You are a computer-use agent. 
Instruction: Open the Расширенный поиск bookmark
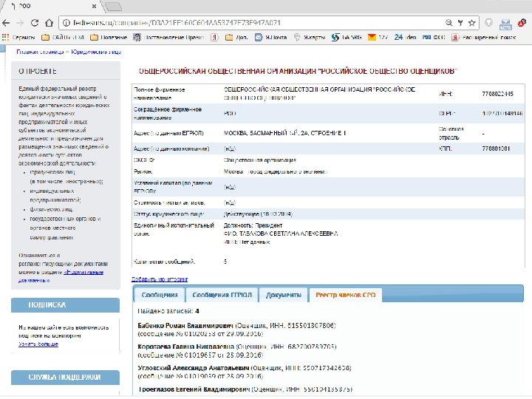coord(483,38)
